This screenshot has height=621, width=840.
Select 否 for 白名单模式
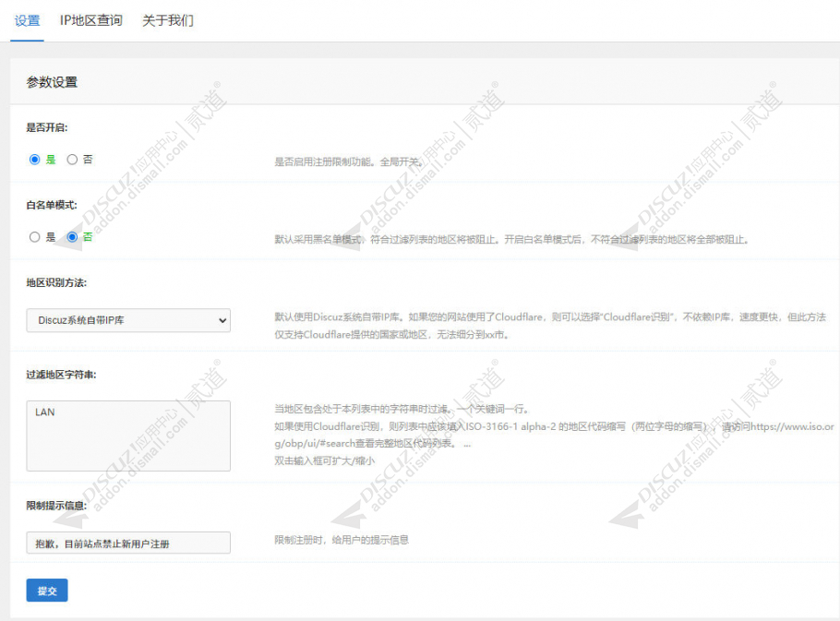tap(72, 237)
